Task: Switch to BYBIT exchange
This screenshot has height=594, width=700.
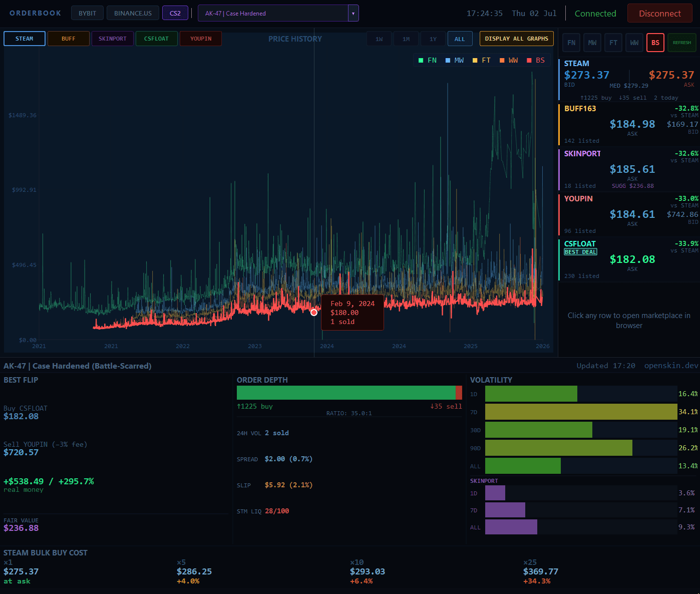Action: (x=87, y=13)
